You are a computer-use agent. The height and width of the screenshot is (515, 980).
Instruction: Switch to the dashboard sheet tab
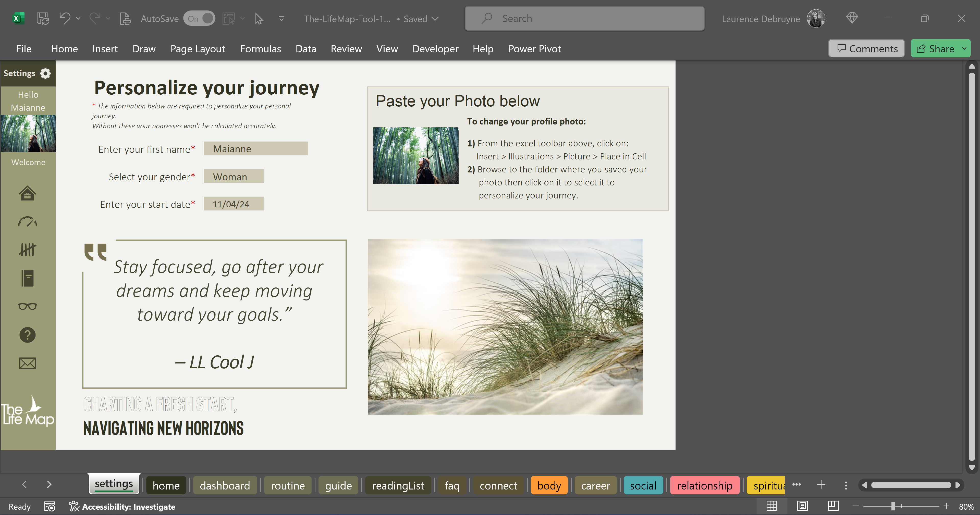click(x=225, y=485)
